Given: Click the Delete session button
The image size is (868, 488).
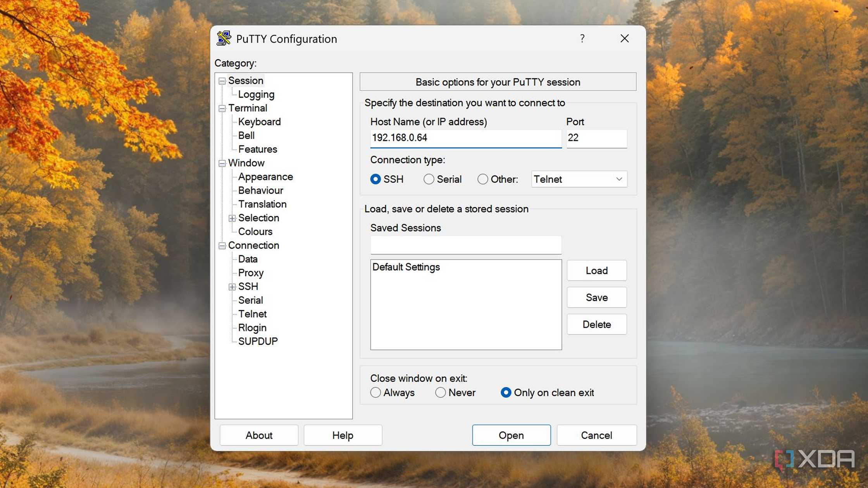Looking at the screenshot, I should [x=596, y=324].
